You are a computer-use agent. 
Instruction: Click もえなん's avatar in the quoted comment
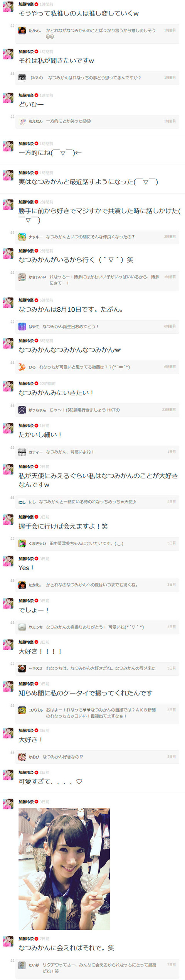coord(22,121)
